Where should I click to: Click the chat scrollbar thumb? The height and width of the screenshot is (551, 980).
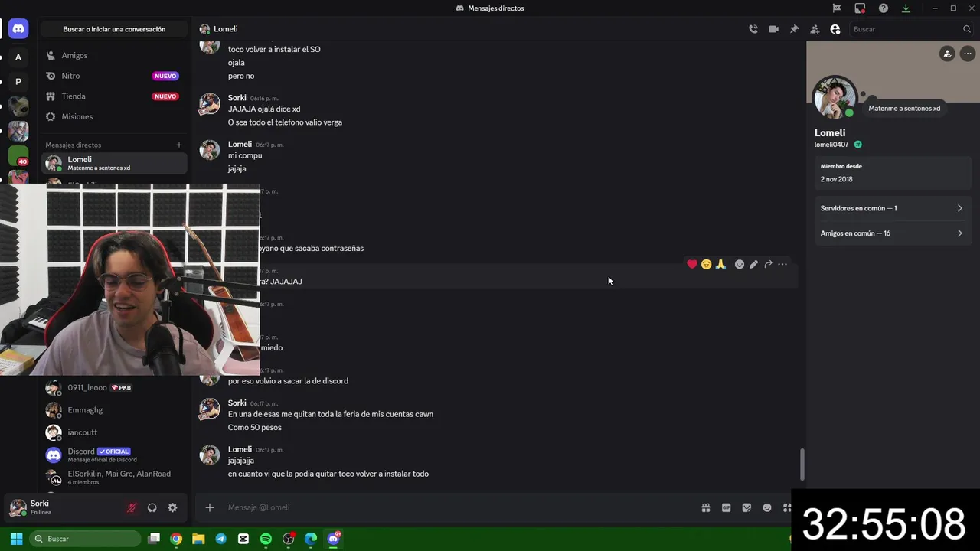pyautogui.click(x=802, y=464)
